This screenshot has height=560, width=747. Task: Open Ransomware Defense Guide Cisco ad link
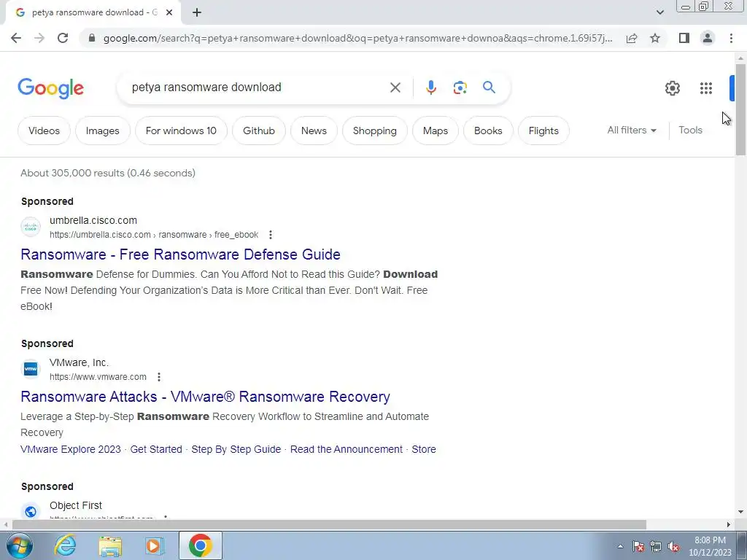[181, 254]
